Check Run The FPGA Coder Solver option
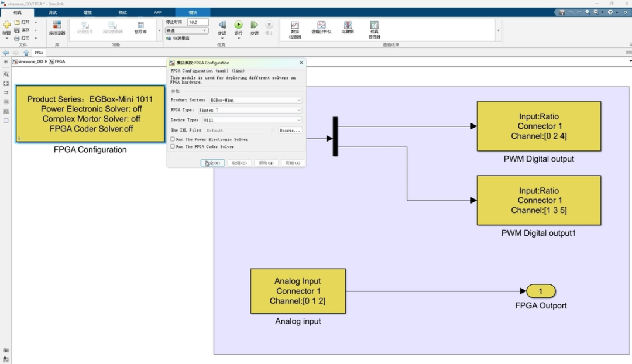The height and width of the screenshot is (364, 632). [x=173, y=146]
